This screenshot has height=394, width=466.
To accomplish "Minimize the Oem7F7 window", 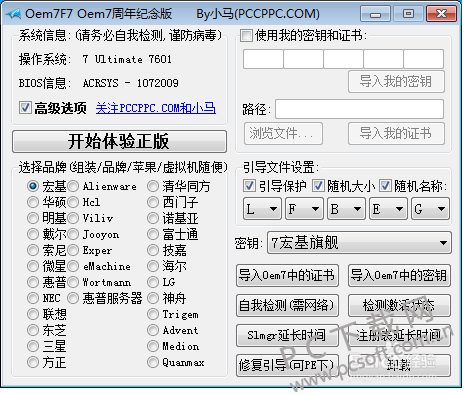I will 375,14.
